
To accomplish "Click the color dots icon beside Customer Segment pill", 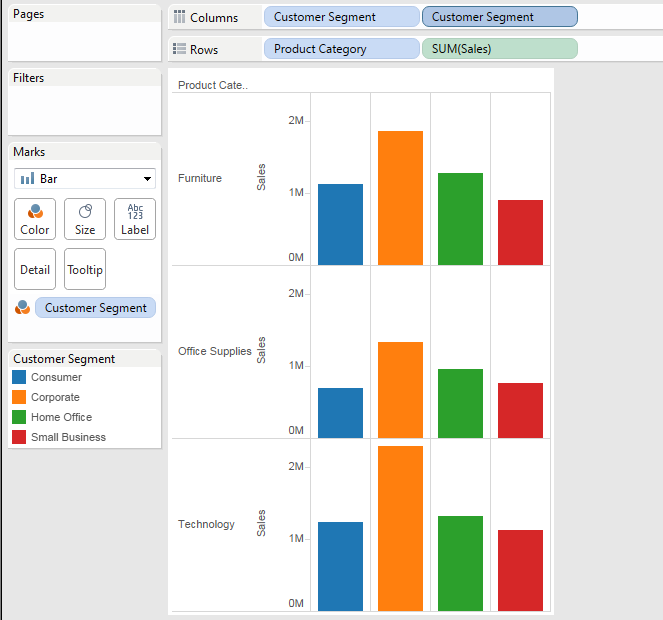I will 22,307.
